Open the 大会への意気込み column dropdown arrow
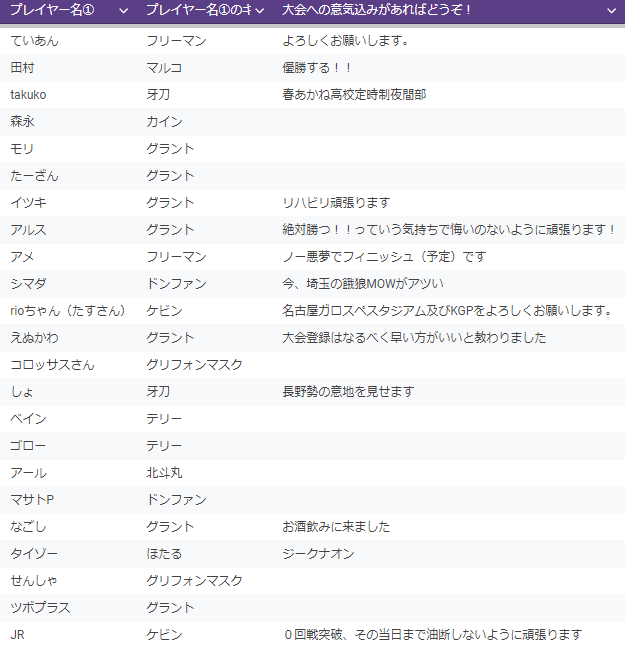Screen dimensions: 625x647 tap(611, 11)
